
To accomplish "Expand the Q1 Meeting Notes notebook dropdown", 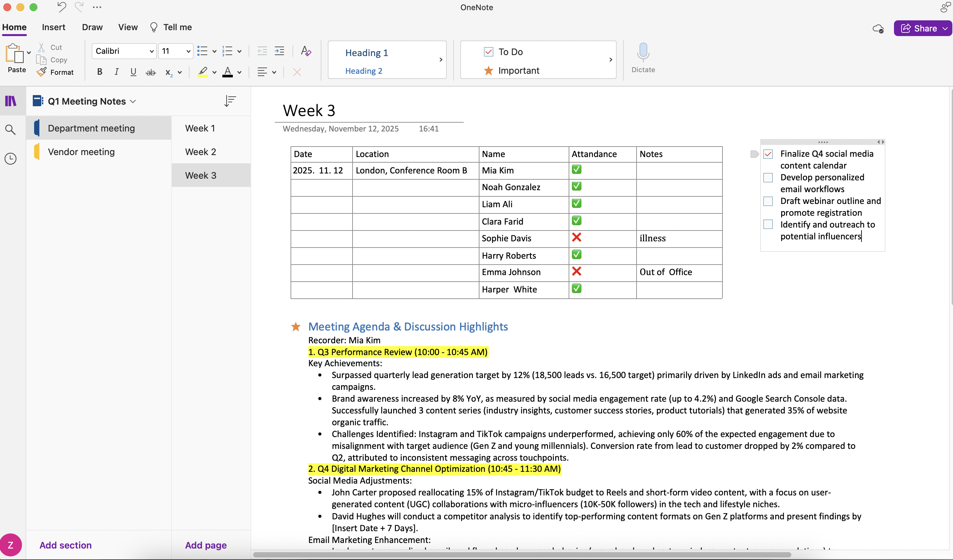I will click(x=133, y=101).
